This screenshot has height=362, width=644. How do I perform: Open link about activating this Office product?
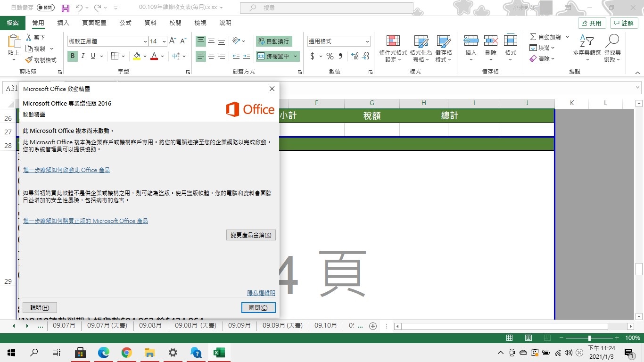click(66, 170)
